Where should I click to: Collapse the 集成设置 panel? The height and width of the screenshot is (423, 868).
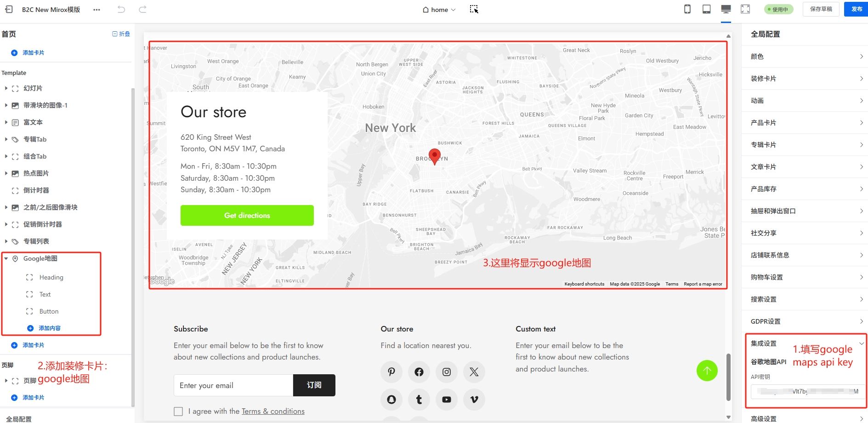click(x=862, y=343)
